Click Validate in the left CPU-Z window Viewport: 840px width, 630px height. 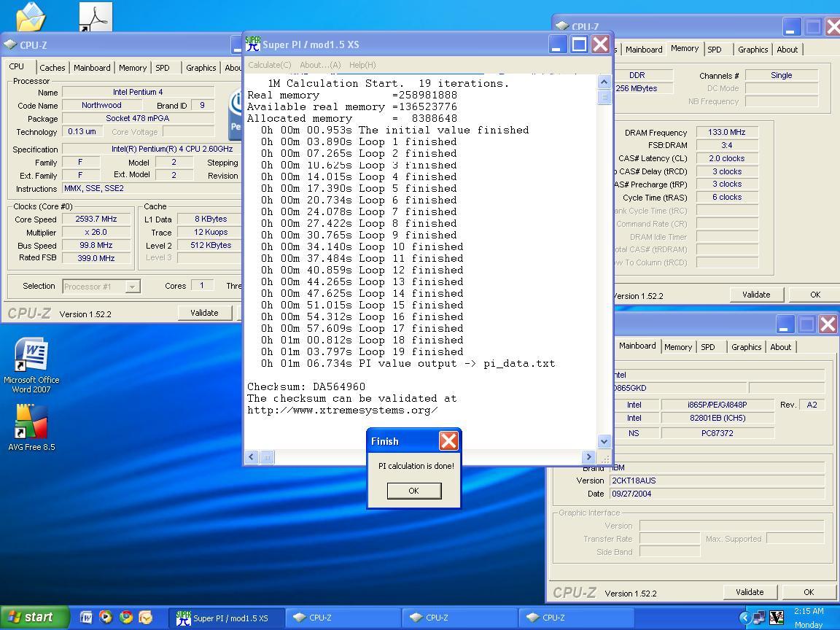tap(205, 313)
